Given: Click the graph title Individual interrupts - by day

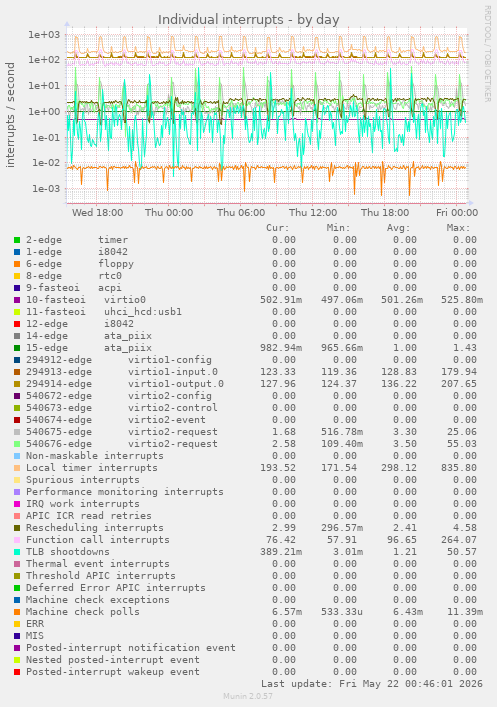Looking at the screenshot, I should 248,20.
